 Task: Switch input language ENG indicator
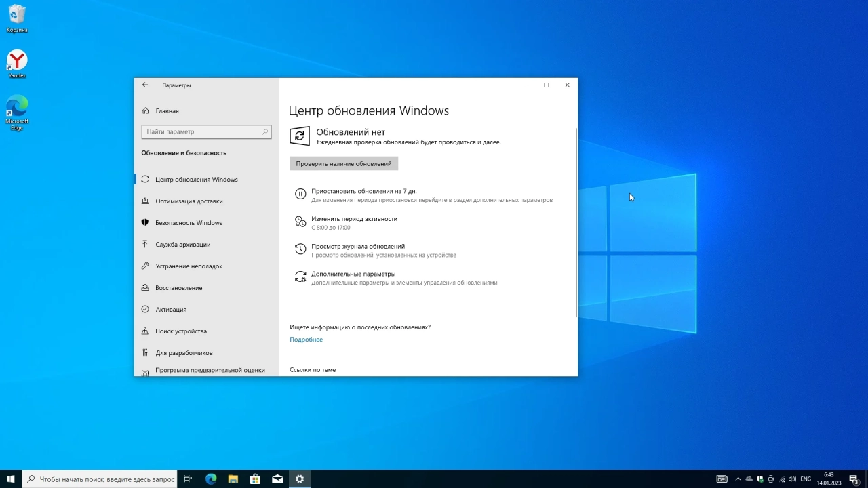tap(806, 479)
